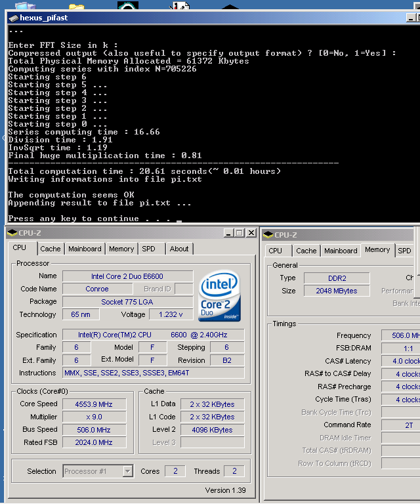Screen dimensions: 420x504
Task: Open the Processor #1 selection combo box
Action: coord(98,471)
